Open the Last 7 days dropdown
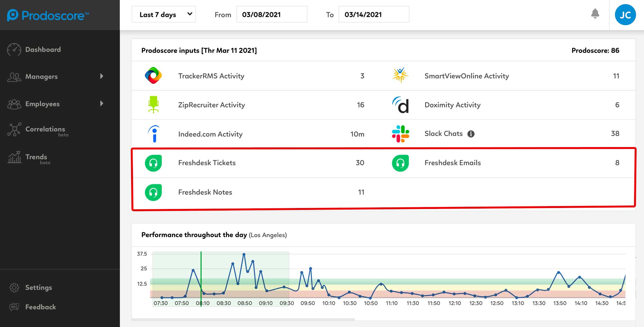The image size is (644, 327). [164, 15]
